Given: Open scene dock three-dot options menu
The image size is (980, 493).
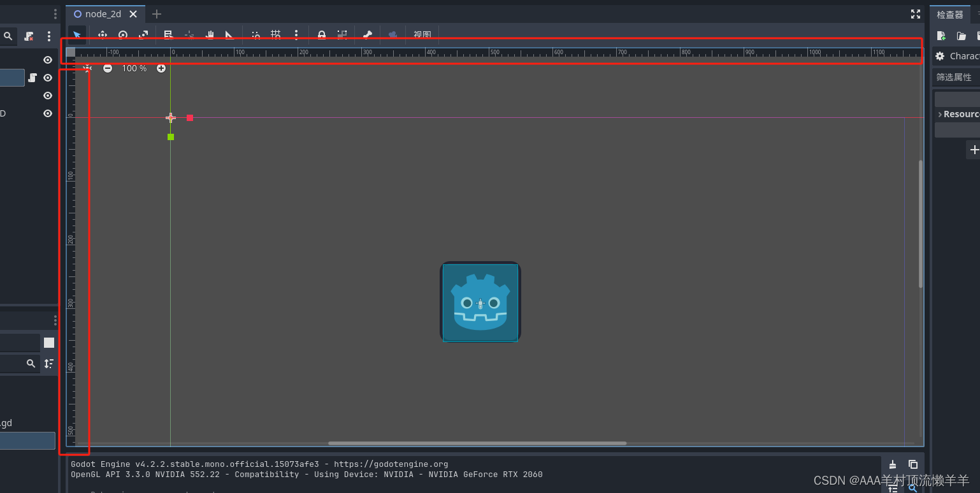Looking at the screenshot, I should point(49,36).
